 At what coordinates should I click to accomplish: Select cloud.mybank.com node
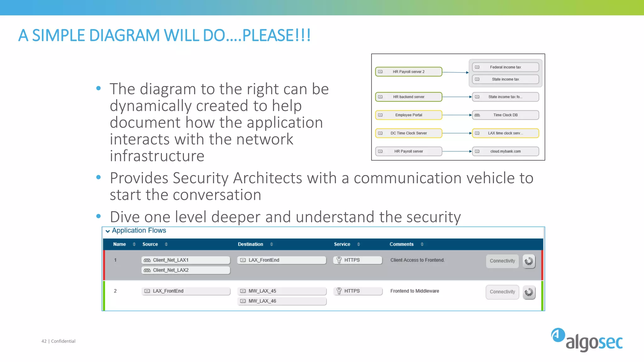[x=506, y=151]
